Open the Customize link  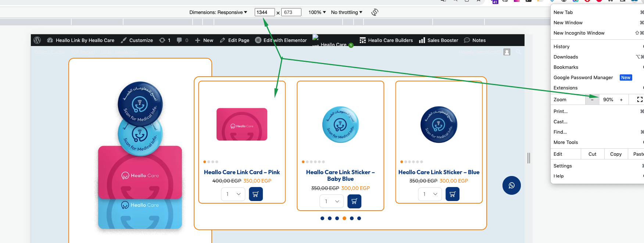(137, 40)
